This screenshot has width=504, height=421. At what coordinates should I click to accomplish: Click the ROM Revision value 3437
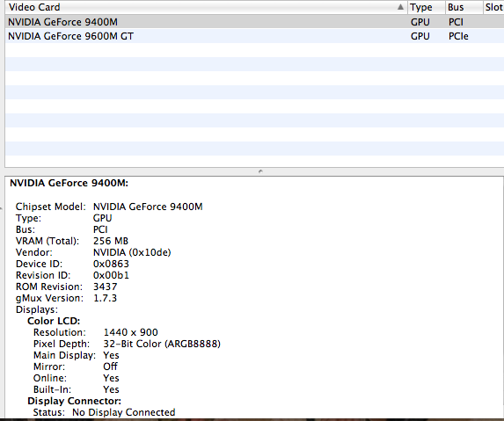[x=105, y=287]
